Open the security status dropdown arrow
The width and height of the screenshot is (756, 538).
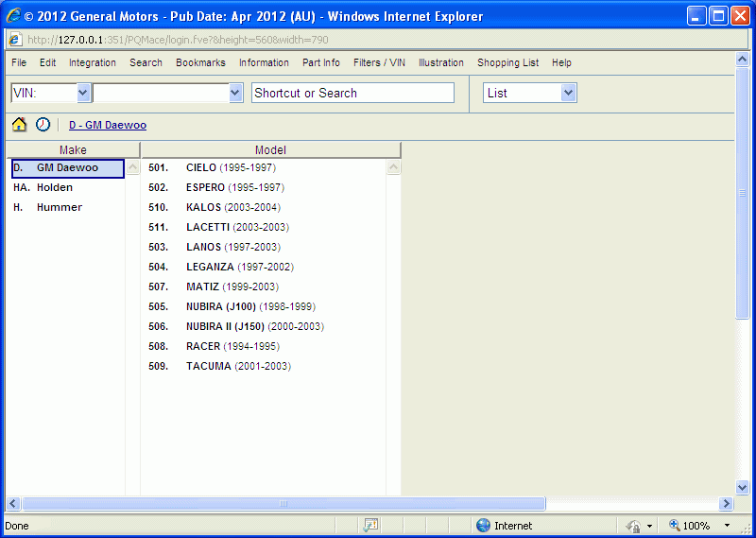click(x=649, y=526)
